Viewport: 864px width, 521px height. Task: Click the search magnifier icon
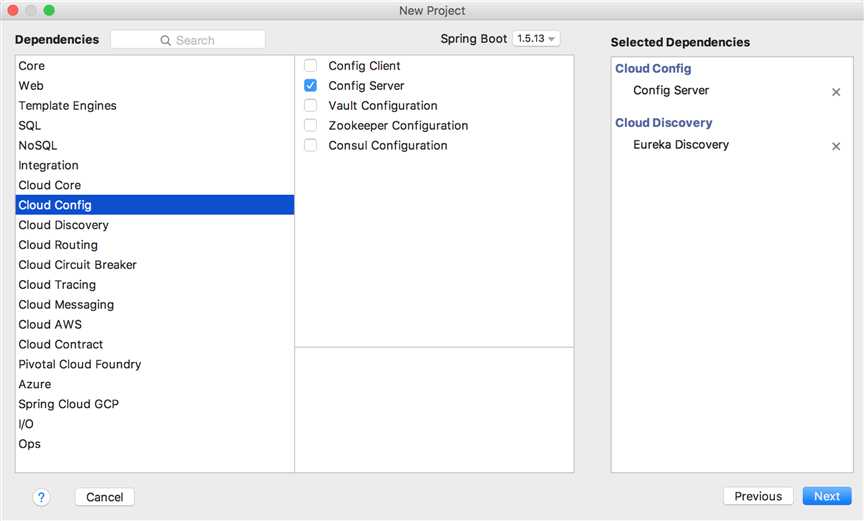(x=166, y=41)
